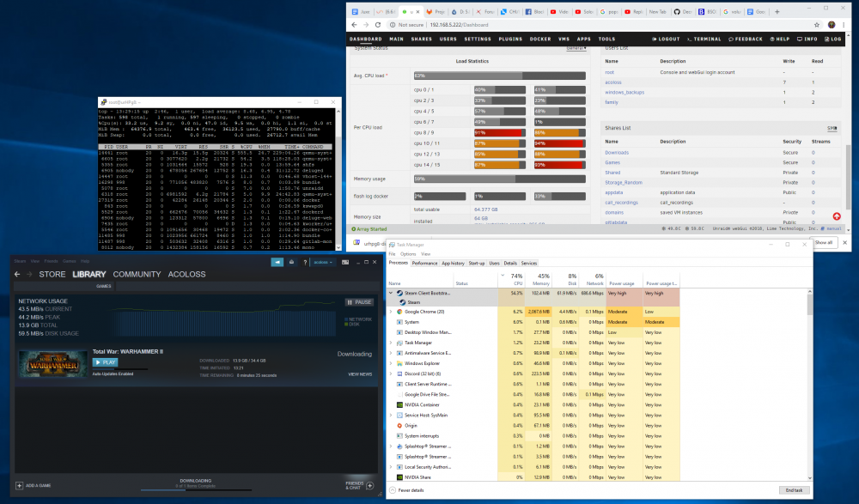Play Total War: WARHAMMER II
Screen dimensions: 859x504
[105, 362]
